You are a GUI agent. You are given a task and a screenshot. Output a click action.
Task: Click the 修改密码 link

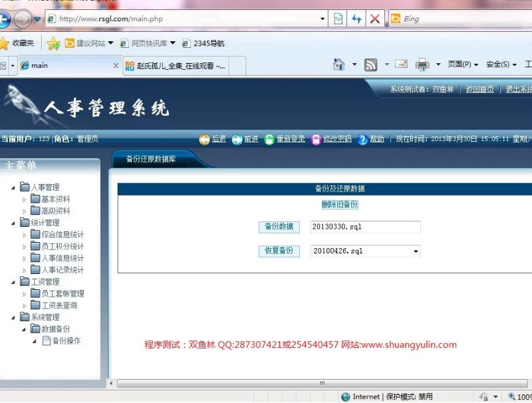(x=337, y=139)
